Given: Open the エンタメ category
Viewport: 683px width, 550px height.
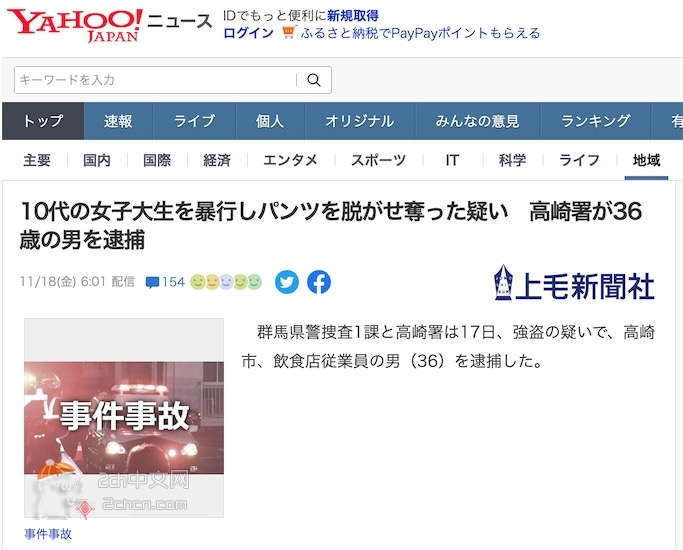Looking at the screenshot, I should click(291, 160).
